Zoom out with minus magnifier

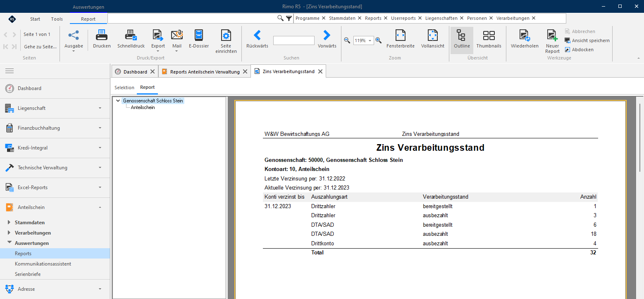(347, 40)
